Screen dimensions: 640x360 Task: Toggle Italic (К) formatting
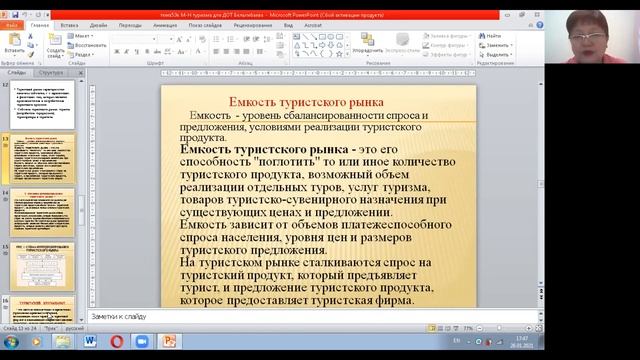pyautogui.click(x=127, y=51)
